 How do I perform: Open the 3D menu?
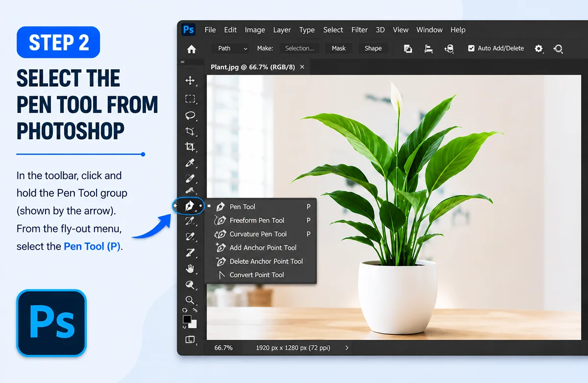380,30
